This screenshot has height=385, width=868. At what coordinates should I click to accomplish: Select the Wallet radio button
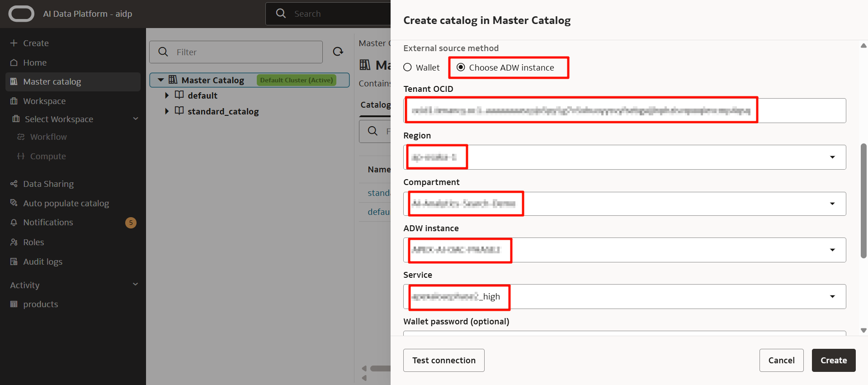point(407,67)
